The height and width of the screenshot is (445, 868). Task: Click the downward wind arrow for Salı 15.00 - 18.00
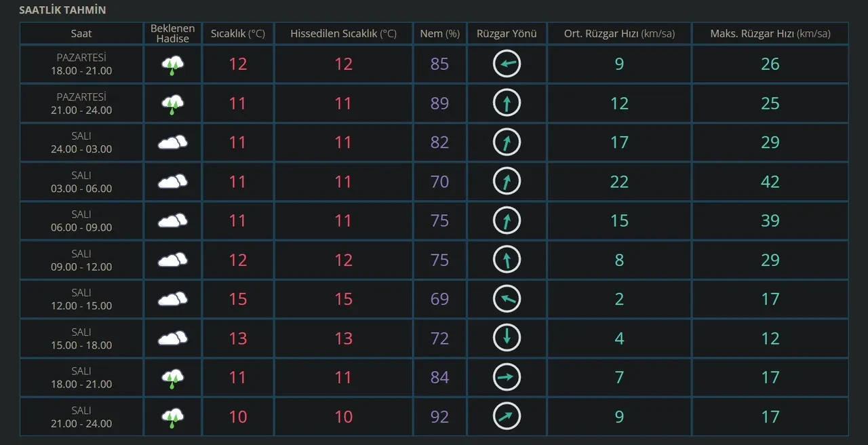point(507,338)
